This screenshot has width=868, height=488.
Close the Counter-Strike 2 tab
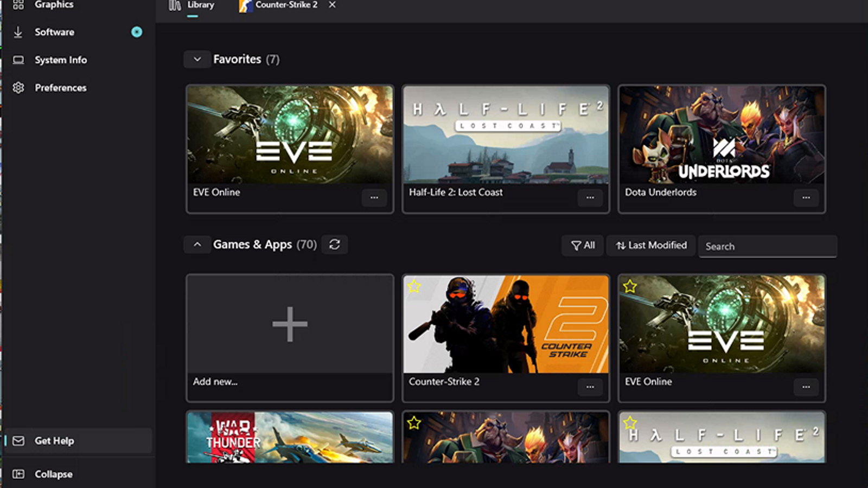(x=333, y=5)
